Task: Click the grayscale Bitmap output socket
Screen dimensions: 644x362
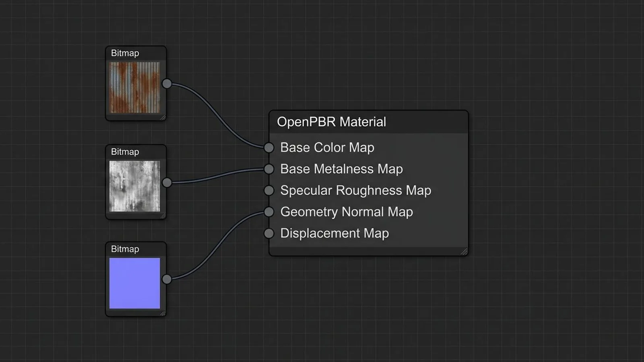Action: (167, 183)
